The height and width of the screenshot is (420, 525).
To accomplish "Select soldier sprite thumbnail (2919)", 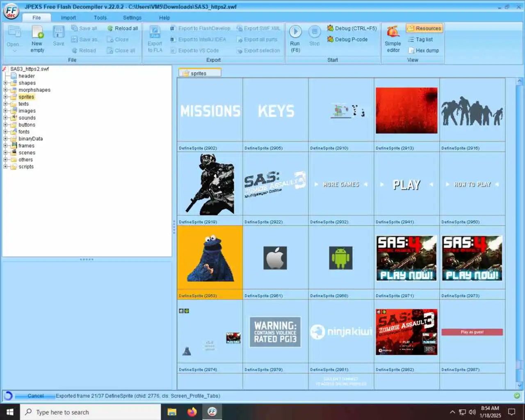I will (x=210, y=184).
